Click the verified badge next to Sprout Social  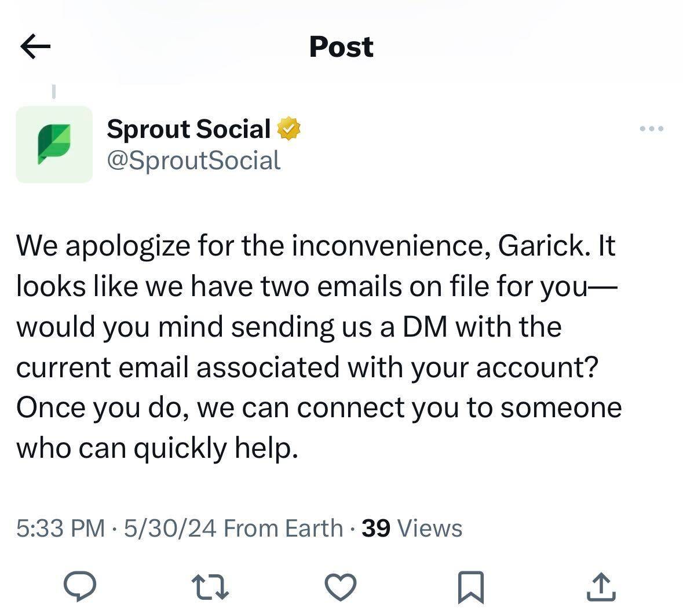288,129
